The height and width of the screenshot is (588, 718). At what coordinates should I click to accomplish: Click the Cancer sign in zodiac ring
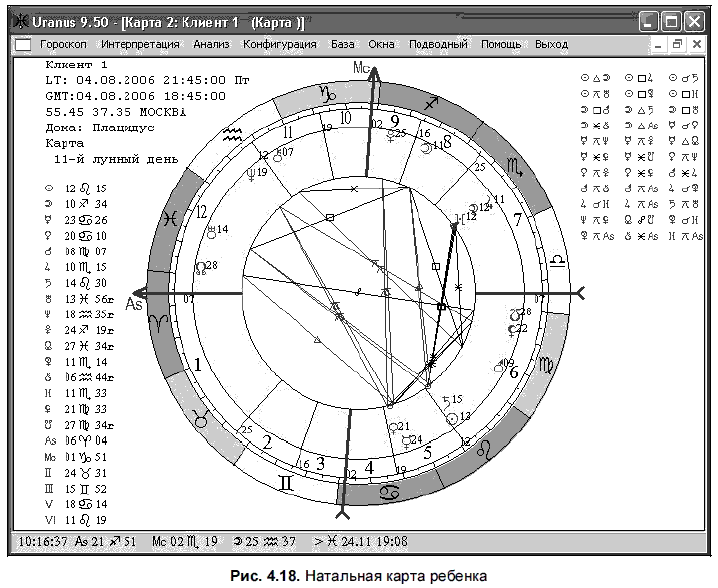point(390,493)
